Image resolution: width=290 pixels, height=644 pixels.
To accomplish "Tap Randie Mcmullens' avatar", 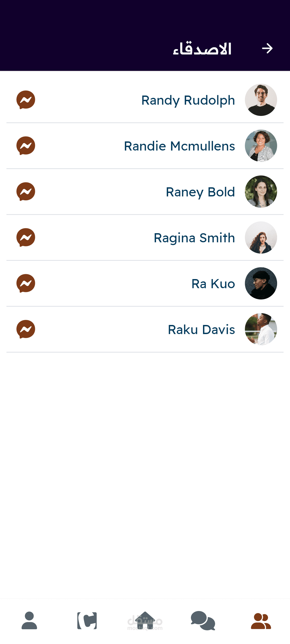I will click(x=261, y=146).
